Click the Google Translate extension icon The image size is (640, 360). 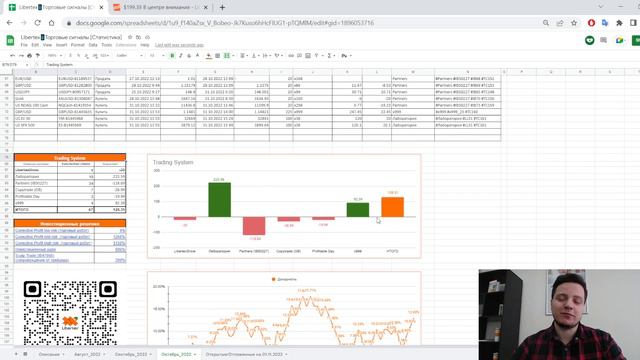pyautogui.click(x=605, y=23)
